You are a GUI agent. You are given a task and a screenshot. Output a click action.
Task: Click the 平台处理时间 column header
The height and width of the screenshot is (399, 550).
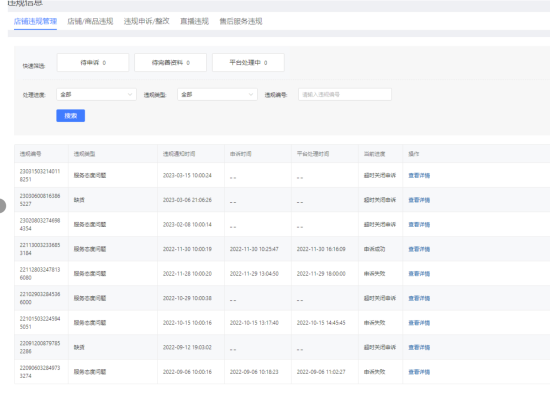[313, 154]
